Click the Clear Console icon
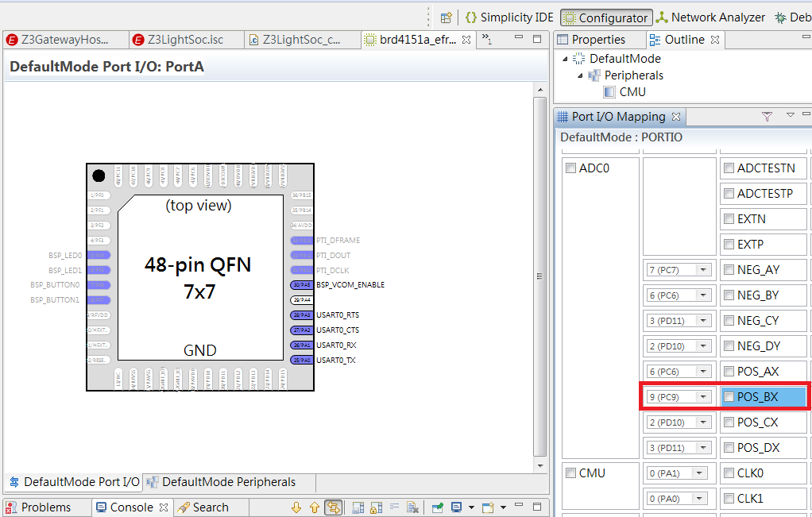This screenshot has height=517, width=812. pos(412,507)
